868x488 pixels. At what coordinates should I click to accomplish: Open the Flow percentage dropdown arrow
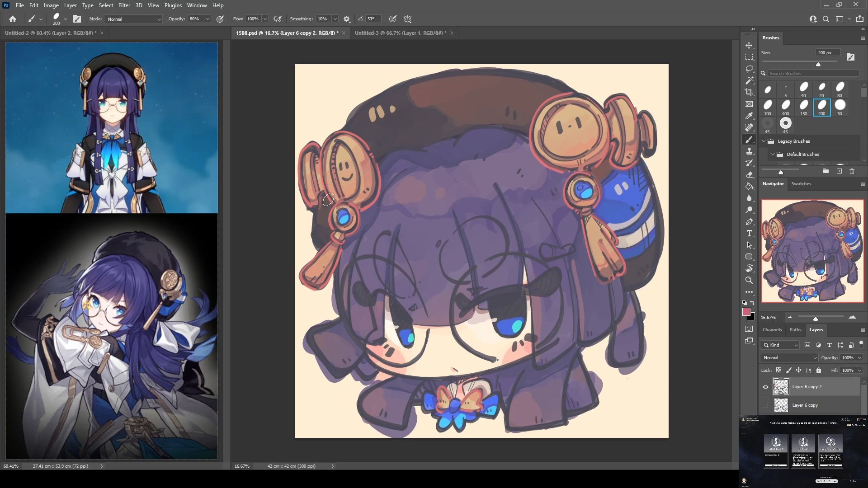click(265, 19)
